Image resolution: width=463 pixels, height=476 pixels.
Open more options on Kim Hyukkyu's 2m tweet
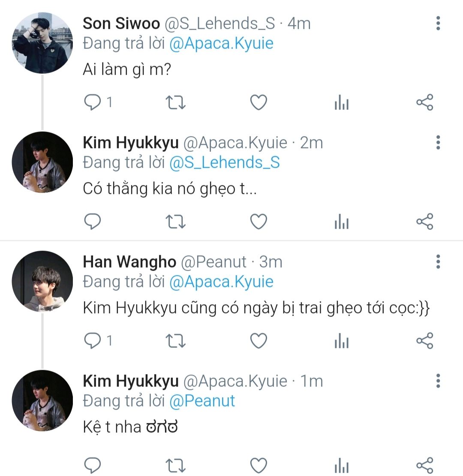point(438,142)
